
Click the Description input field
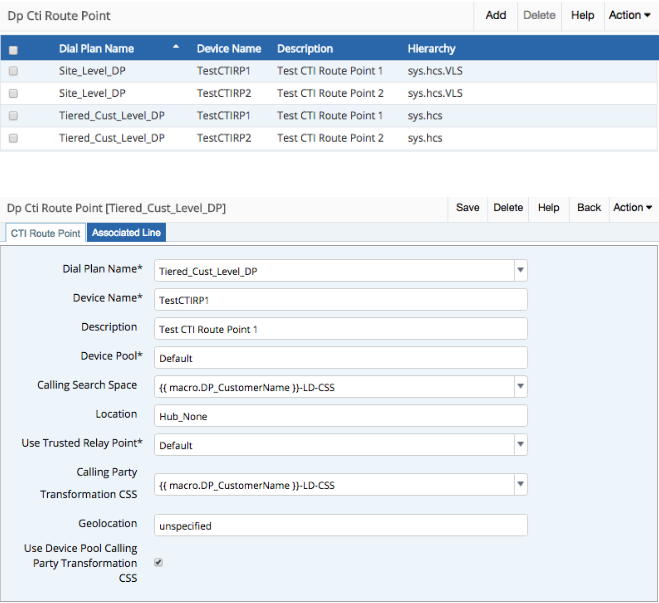340,329
